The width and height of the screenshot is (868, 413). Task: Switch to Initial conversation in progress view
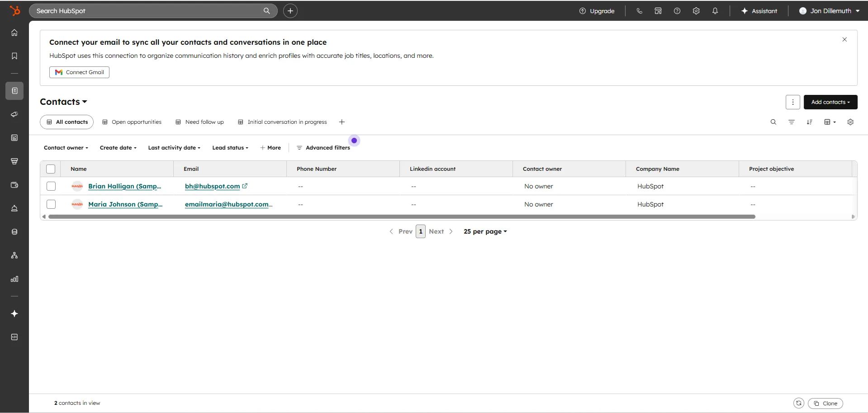pos(283,122)
